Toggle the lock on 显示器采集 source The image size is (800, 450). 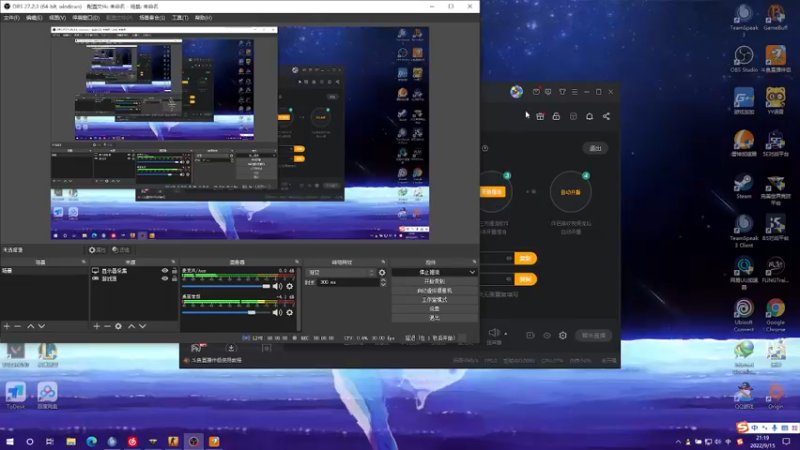174,271
